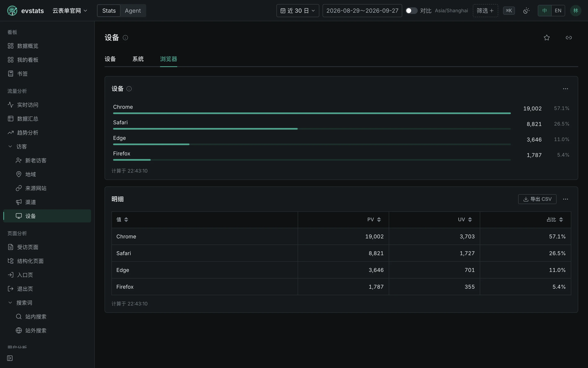Click the Chrome progress bar in the 设备 card
588x368 pixels.
(312, 113)
